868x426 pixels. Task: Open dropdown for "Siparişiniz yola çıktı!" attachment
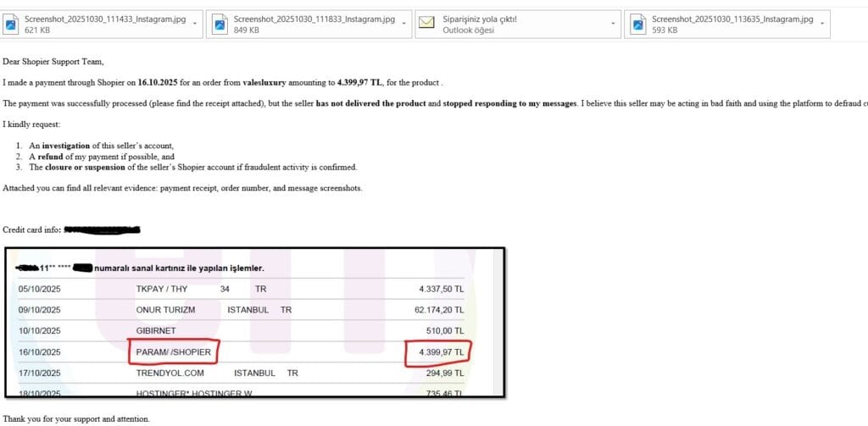[614, 24]
